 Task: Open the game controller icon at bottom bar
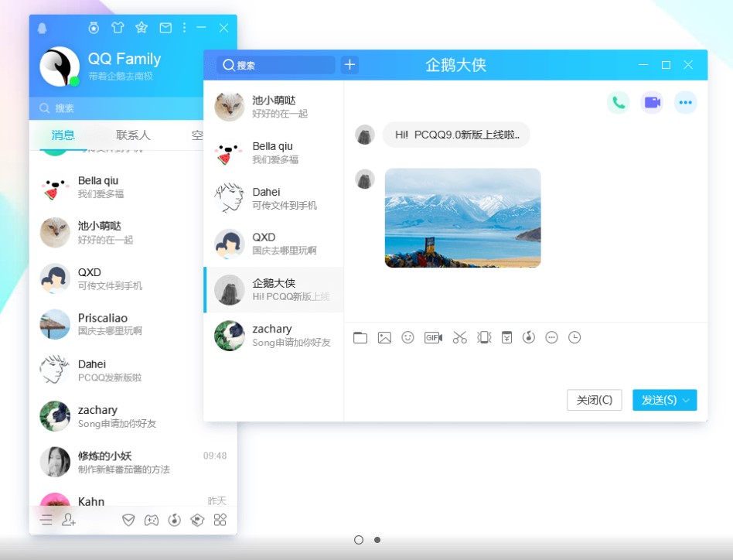152,520
